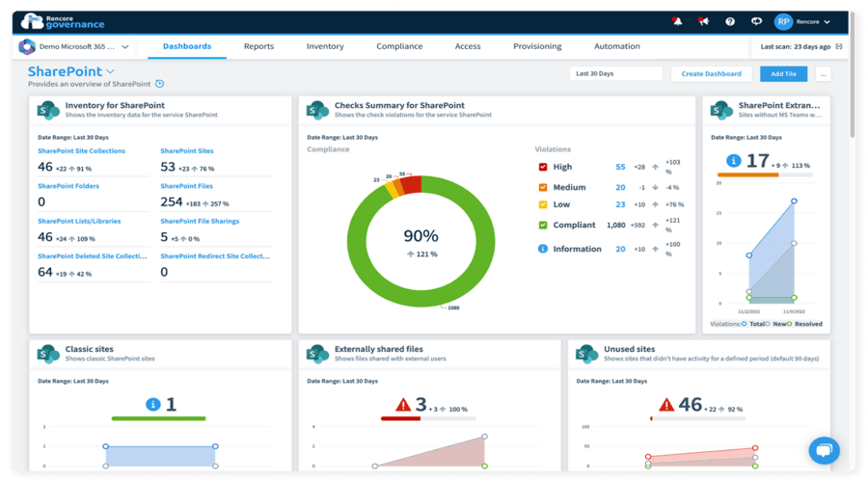Expand the Demo Microsoft 365 tenant dropdown
The width and height of the screenshot is (868, 482).
tap(125, 47)
